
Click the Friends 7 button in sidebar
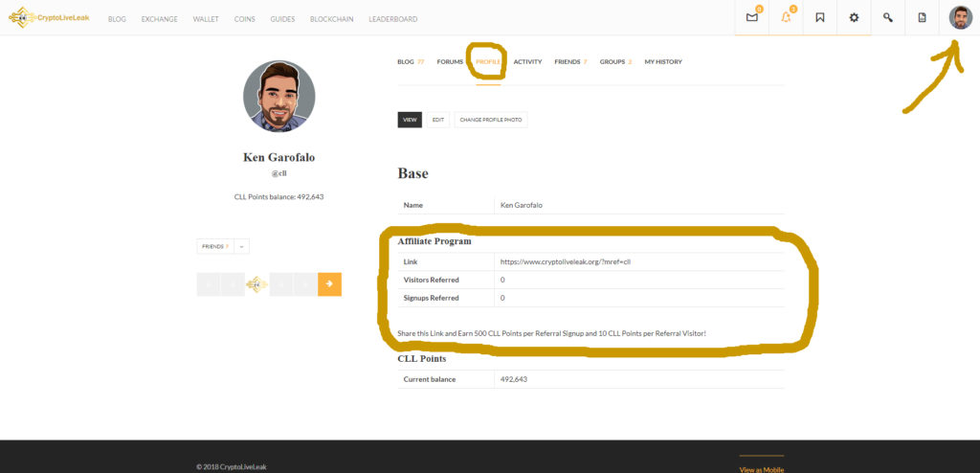[215, 246]
